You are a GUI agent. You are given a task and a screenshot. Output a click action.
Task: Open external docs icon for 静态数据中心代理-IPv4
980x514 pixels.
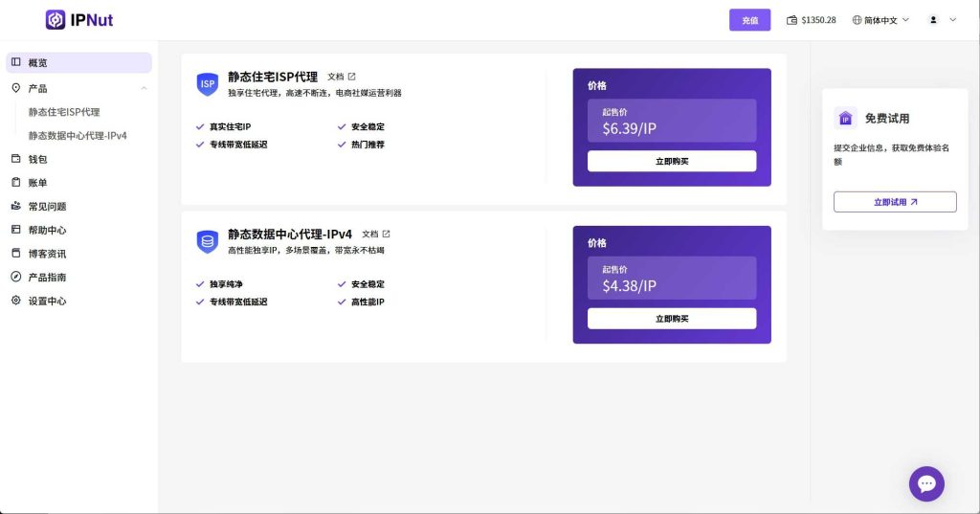(386, 234)
